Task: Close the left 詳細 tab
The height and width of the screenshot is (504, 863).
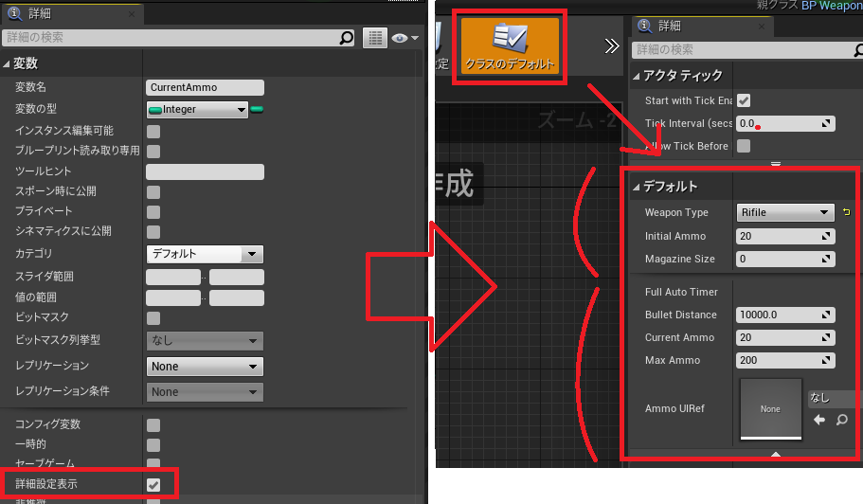Action: pos(132,14)
